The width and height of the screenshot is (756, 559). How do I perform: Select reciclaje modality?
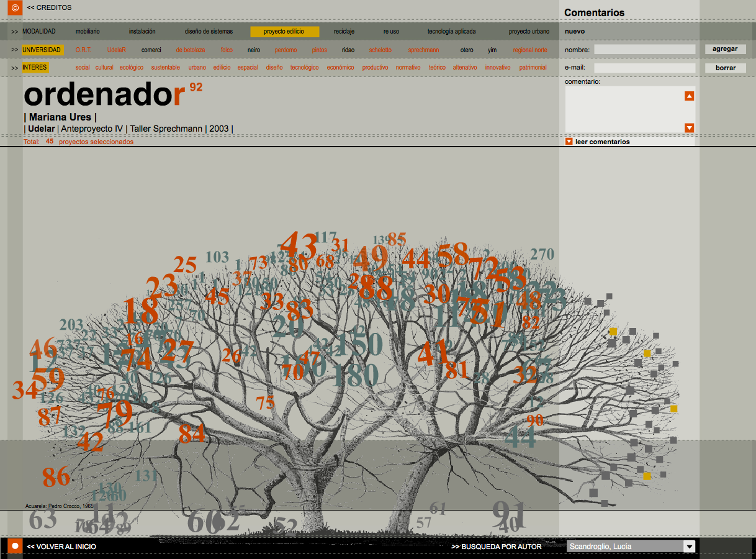point(344,32)
